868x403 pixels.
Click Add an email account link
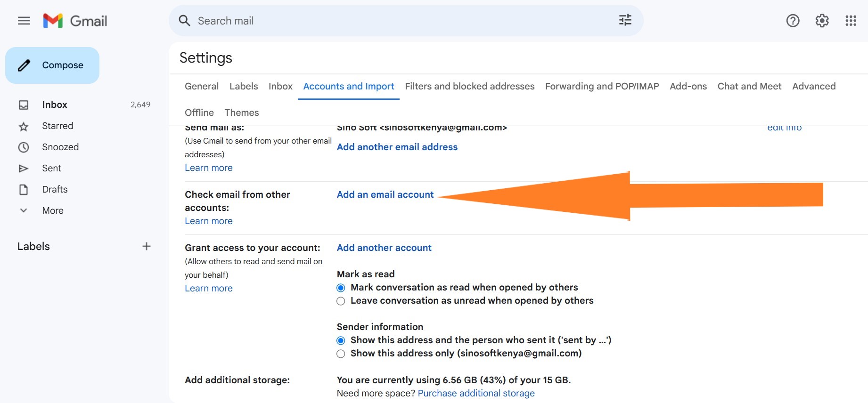tap(385, 194)
